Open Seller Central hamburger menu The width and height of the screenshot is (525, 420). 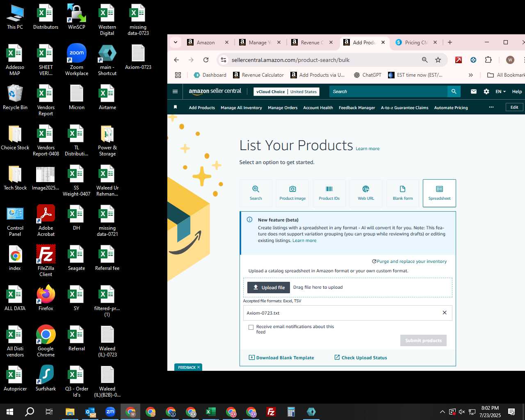click(x=175, y=91)
